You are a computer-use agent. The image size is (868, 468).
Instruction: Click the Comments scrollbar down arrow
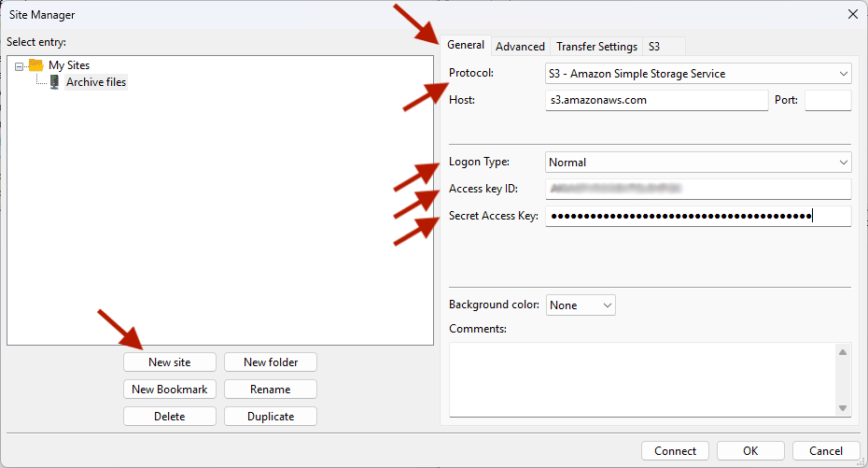click(843, 408)
